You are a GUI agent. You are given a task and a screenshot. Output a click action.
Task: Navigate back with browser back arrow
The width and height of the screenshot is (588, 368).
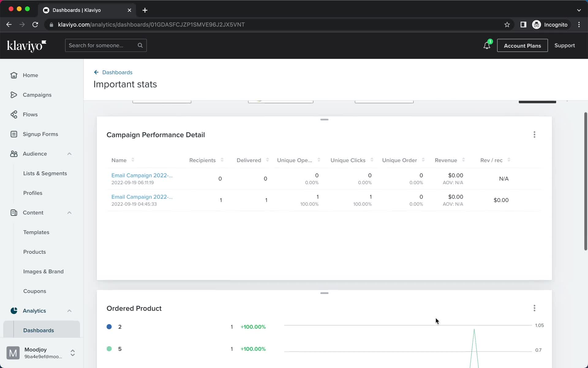(9, 25)
